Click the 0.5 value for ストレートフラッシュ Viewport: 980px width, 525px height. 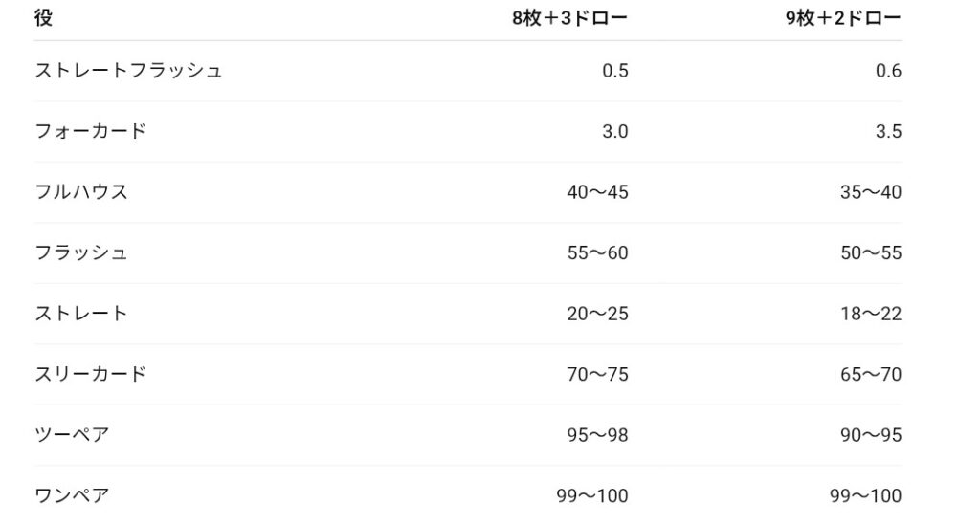pyautogui.click(x=614, y=71)
